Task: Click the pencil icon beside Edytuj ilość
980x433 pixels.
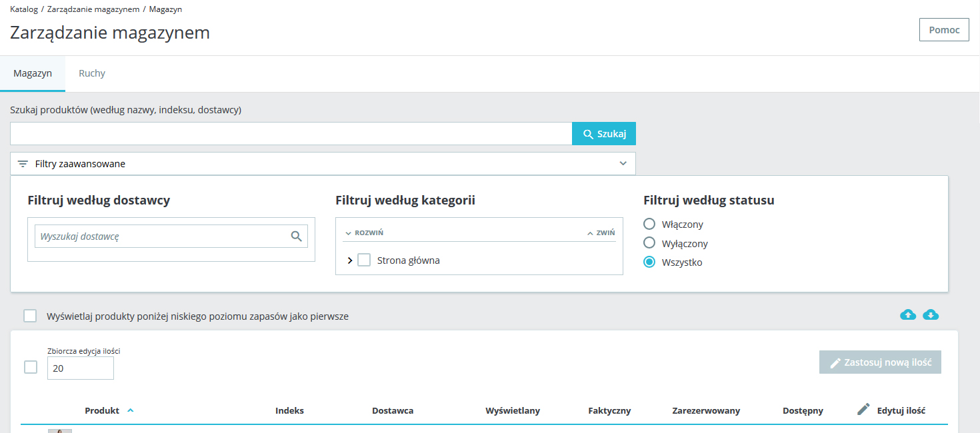Action: pyautogui.click(x=863, y=410)
